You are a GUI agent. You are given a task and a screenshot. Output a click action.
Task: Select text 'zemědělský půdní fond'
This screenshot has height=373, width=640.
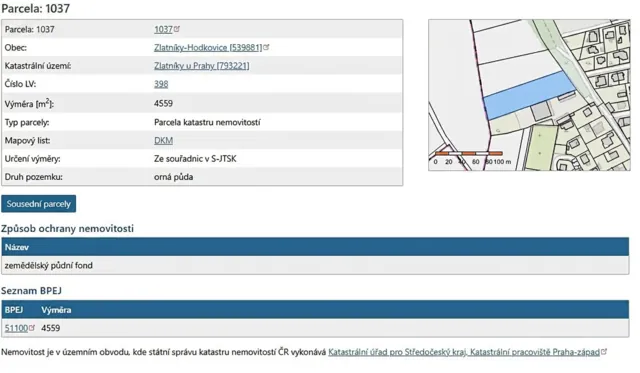click(x=49, y=265)
